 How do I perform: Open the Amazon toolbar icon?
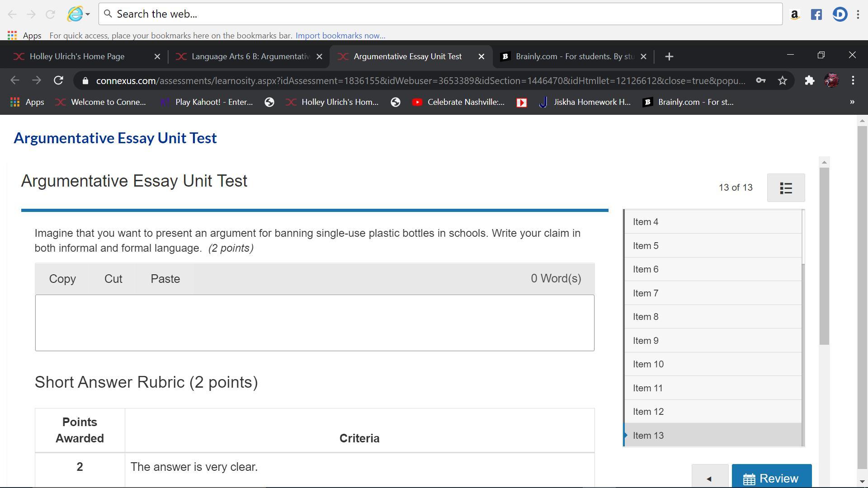click(794, 14)
